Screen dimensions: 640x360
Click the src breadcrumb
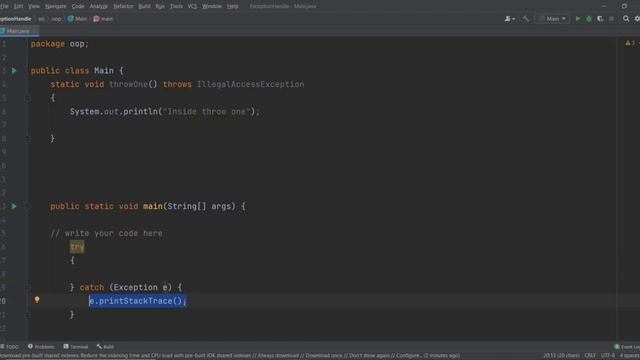pos(41,19)
